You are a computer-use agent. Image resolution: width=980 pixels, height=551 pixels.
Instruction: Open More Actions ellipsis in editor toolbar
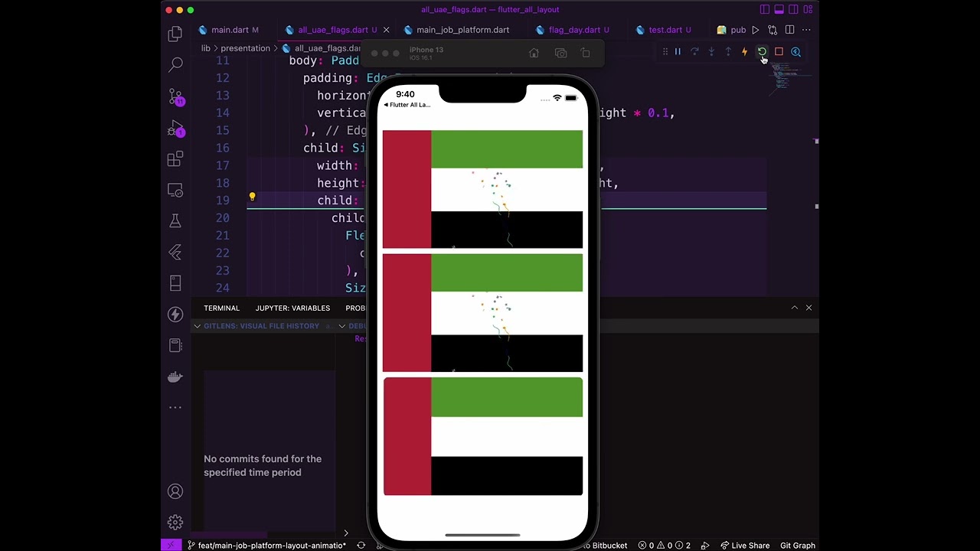(806, 30)
